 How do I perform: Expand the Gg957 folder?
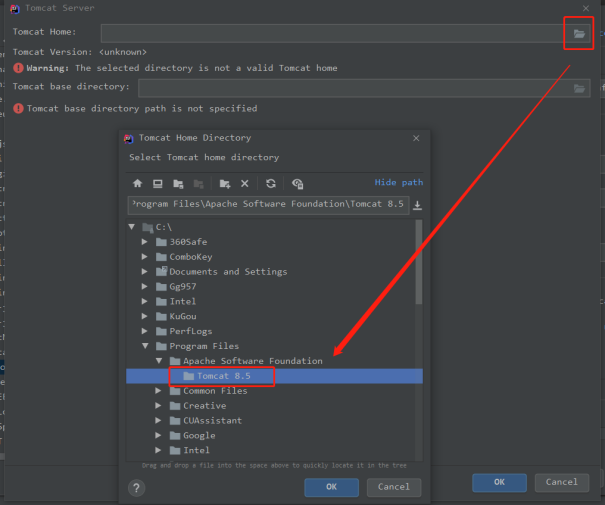(145, 287)
